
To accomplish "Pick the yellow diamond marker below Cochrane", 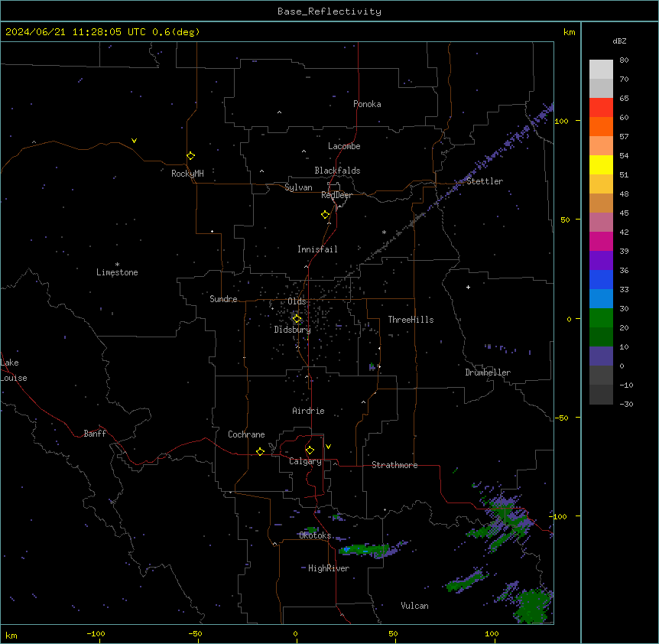I will click(260, 451).
